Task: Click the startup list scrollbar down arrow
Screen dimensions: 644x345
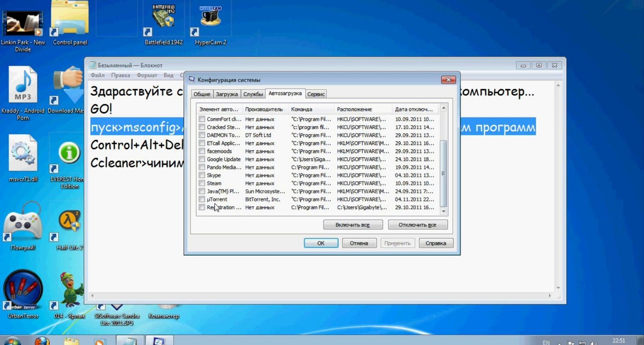Action: (443, 212)
